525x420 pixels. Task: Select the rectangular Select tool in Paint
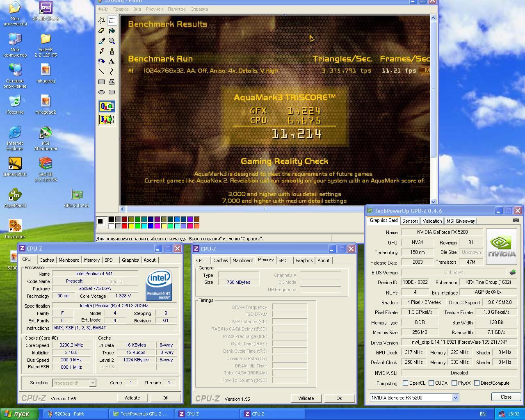112,21
